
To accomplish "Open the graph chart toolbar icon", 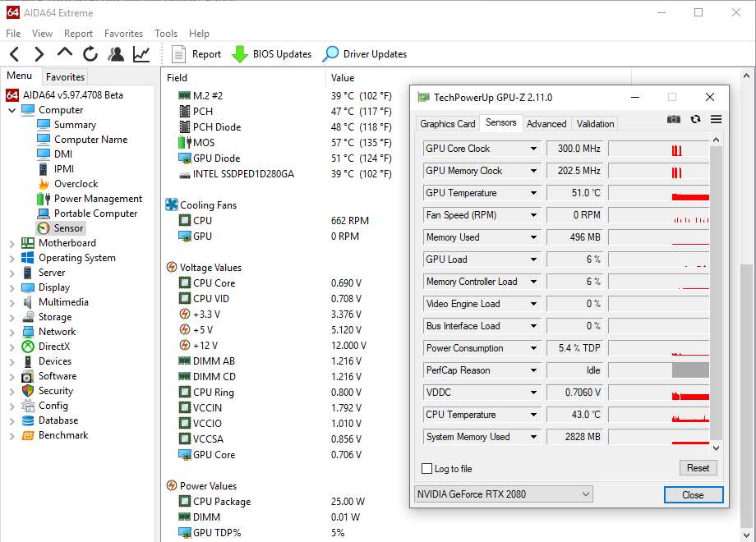I will [x=141, y=54].
